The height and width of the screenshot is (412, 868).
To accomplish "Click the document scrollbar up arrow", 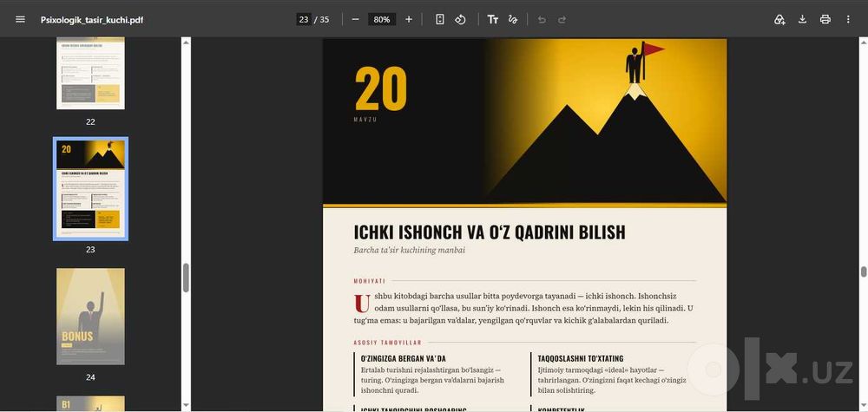I will (863, 42).
